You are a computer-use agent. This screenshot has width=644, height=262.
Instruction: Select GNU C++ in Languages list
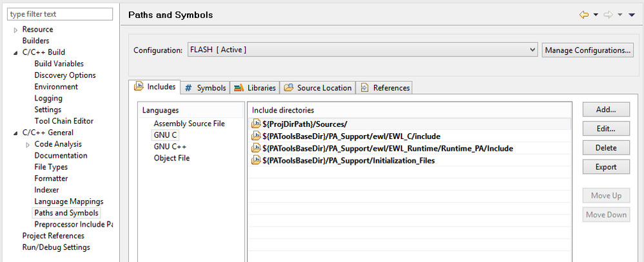170,147
